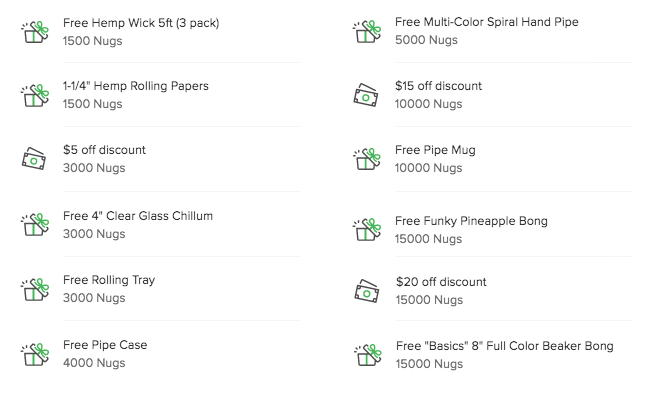Select the gift icon next to Free Pipe Mug

367,159
